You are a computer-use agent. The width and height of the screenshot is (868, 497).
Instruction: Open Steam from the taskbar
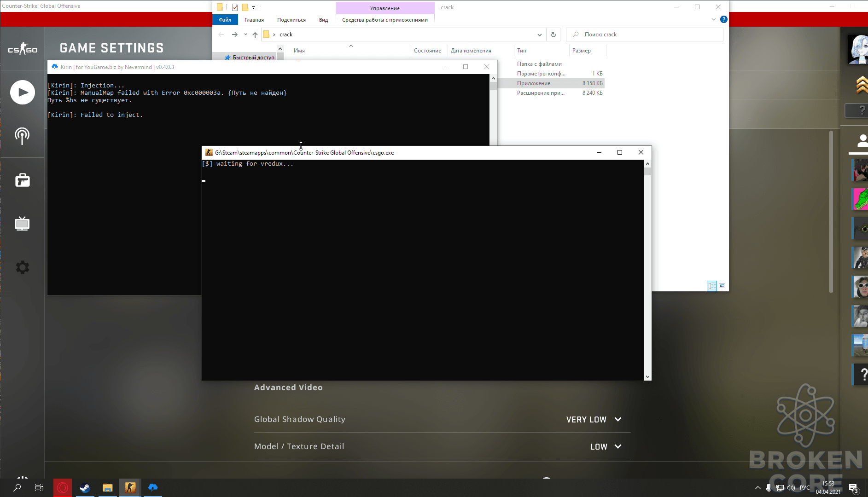pyautogui.click(x=85, y=488)
